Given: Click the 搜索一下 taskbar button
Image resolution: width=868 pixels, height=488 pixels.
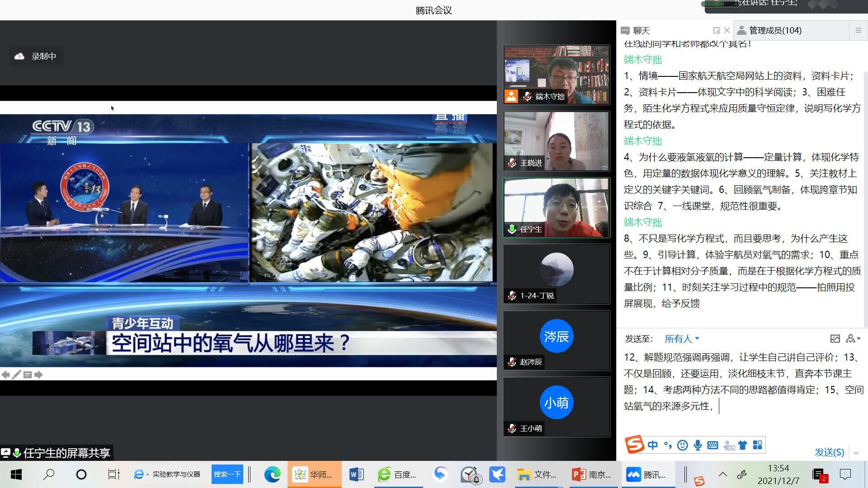Looking at the screenshot, I should (227, 474).
